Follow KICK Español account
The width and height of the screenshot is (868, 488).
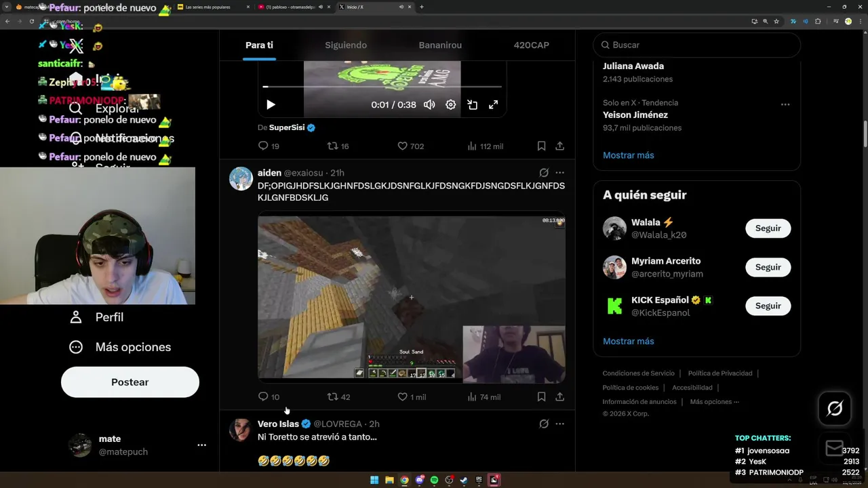click(768, 306)
